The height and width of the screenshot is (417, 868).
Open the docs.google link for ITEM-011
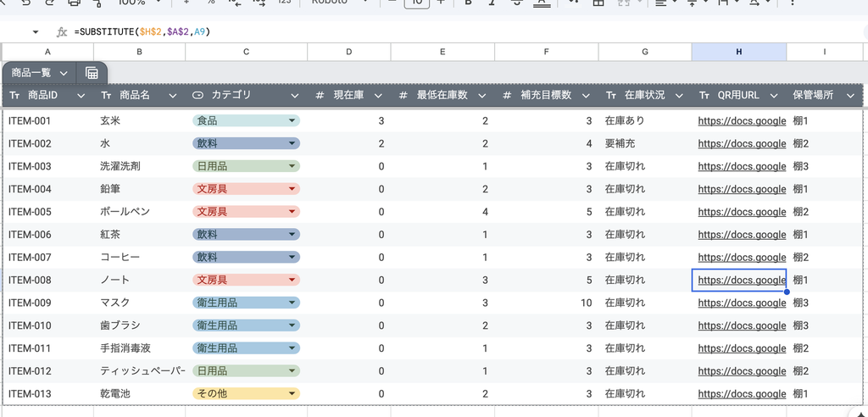(742, 348)
